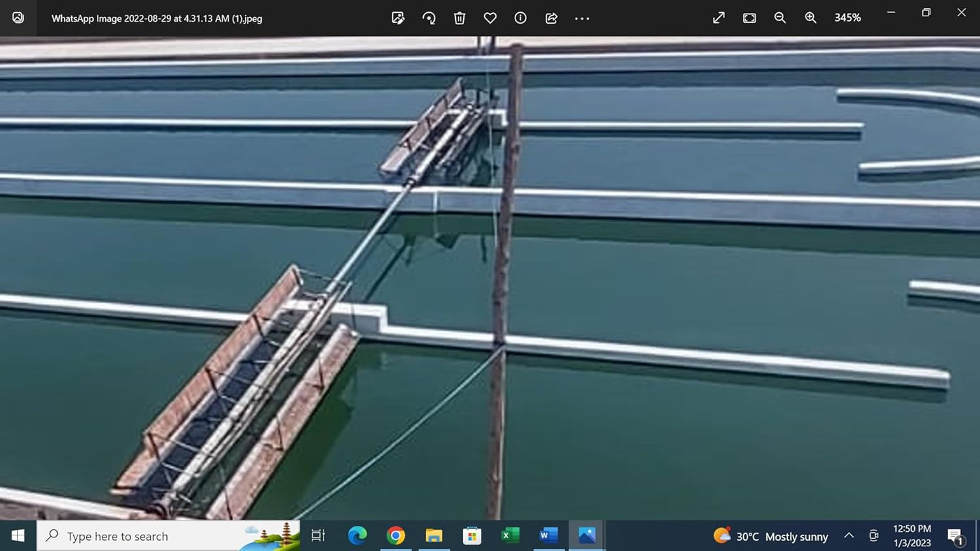980x551 pixels.
Task: Expand hidden system tray icons
Action: [x=848, y=536]
